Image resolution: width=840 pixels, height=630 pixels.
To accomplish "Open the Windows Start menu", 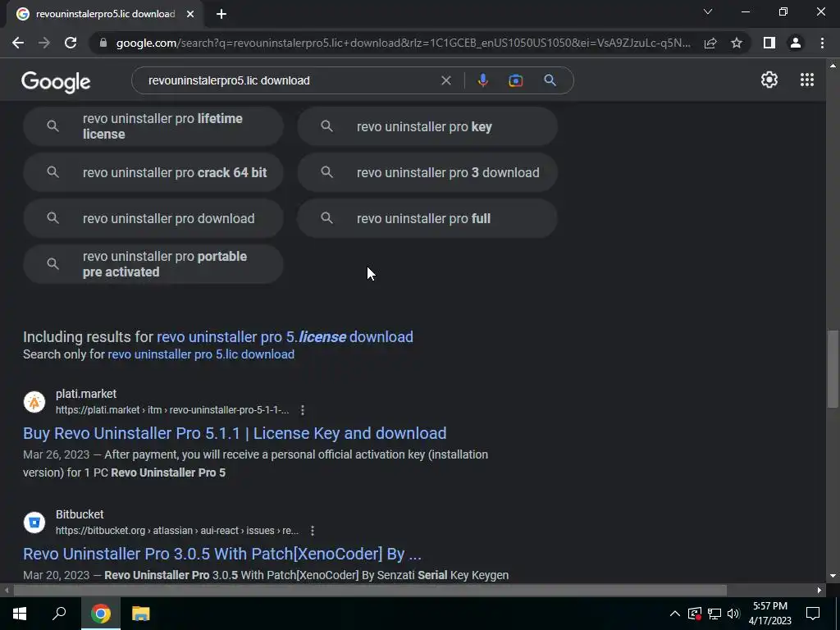I will click(x=20, y=614).
